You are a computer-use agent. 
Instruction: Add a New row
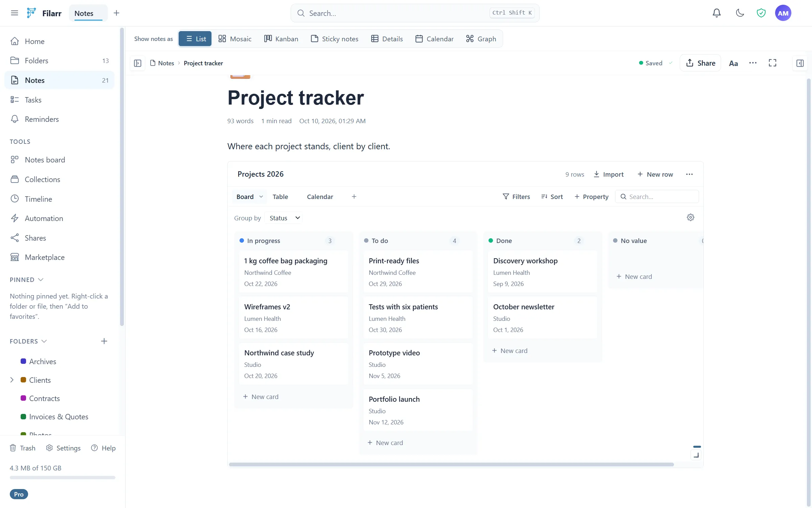(655, 174)
